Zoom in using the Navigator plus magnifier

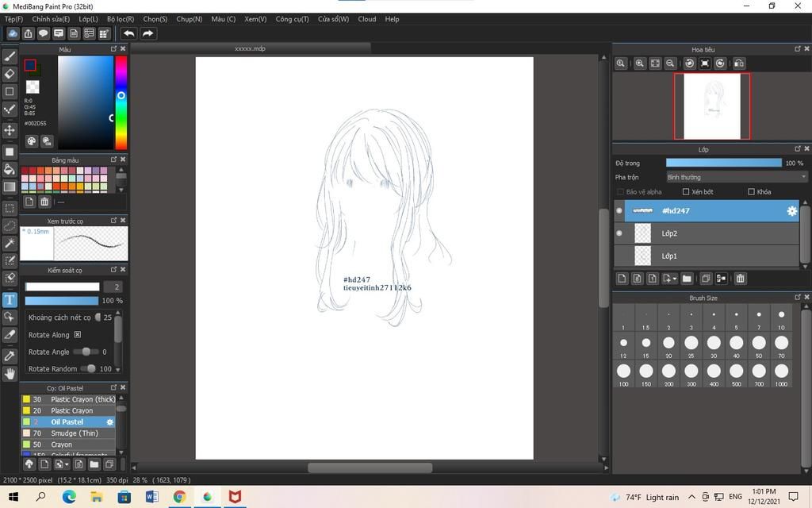pyautogui.click(x=640, y=63)
